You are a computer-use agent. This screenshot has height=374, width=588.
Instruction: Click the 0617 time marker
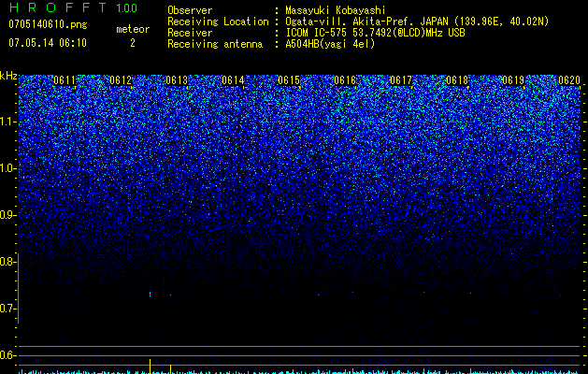401,80
